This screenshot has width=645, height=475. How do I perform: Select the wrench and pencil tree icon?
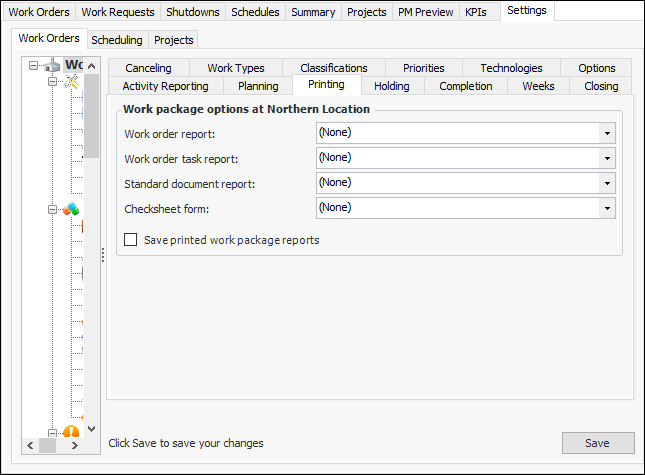pyautogui.click(x=70, y=82)
